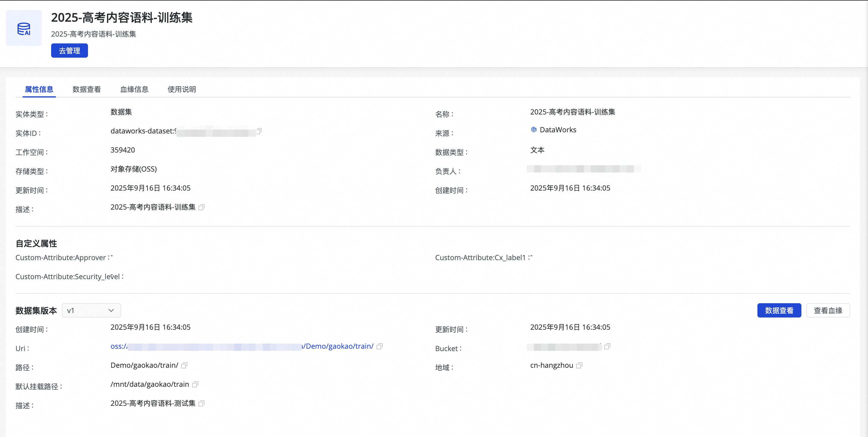The image size is (868, 437).
Task: Open the dataset version v1 dropdown
Action: coord(91,310)
